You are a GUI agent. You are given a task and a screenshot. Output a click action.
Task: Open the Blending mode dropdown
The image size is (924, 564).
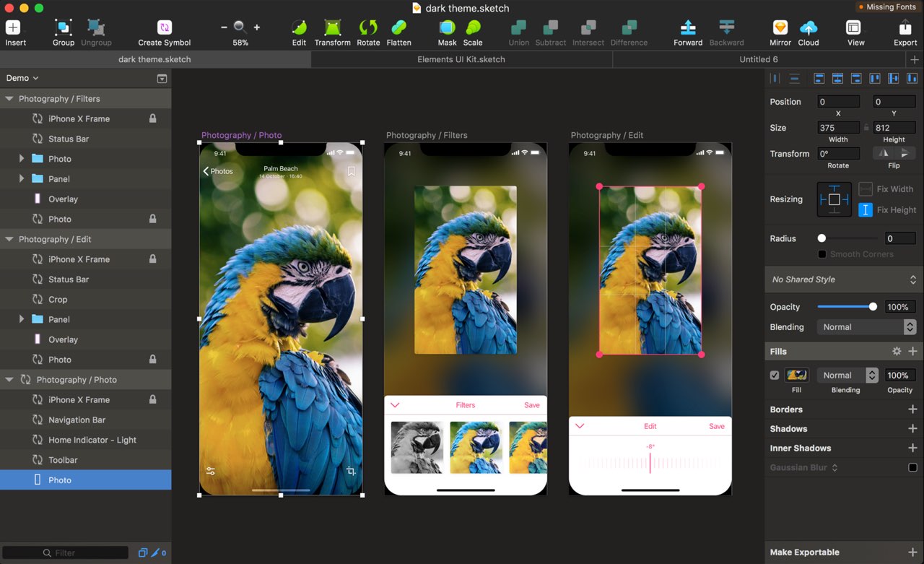pos(866,327)
